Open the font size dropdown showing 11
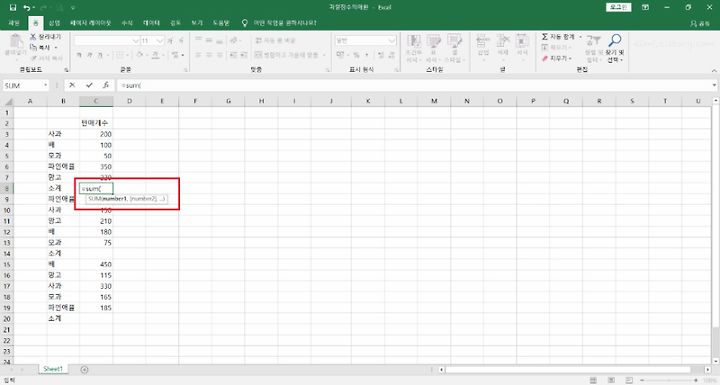The height and width of the screenshot is (385, 720). pos(160,41)
